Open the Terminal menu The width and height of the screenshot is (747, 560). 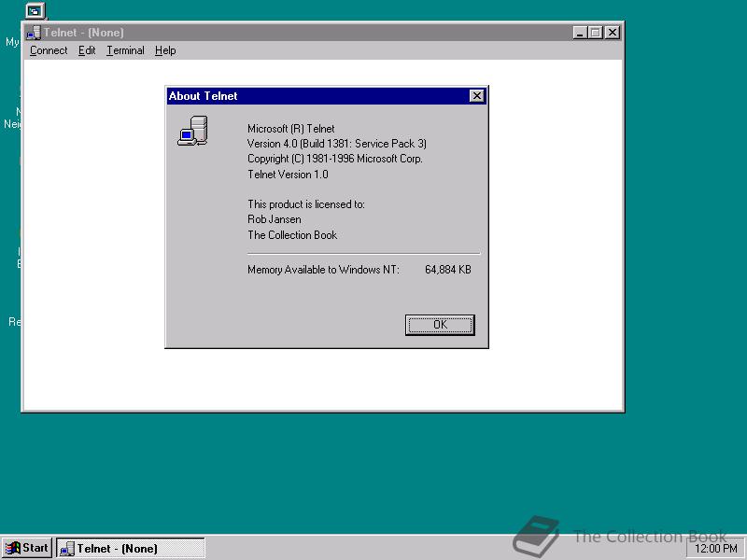(x=125, y=50)
